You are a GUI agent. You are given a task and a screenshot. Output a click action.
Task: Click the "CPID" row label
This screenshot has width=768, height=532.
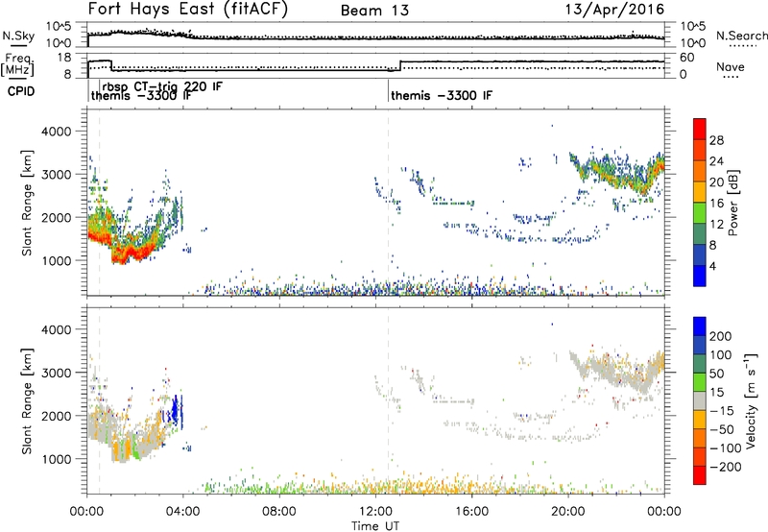pos(21,91)
